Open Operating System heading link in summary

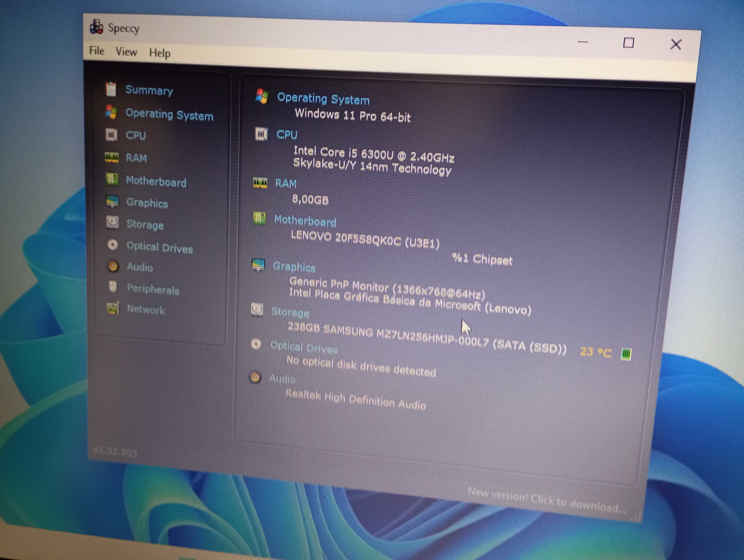[323, 99]
